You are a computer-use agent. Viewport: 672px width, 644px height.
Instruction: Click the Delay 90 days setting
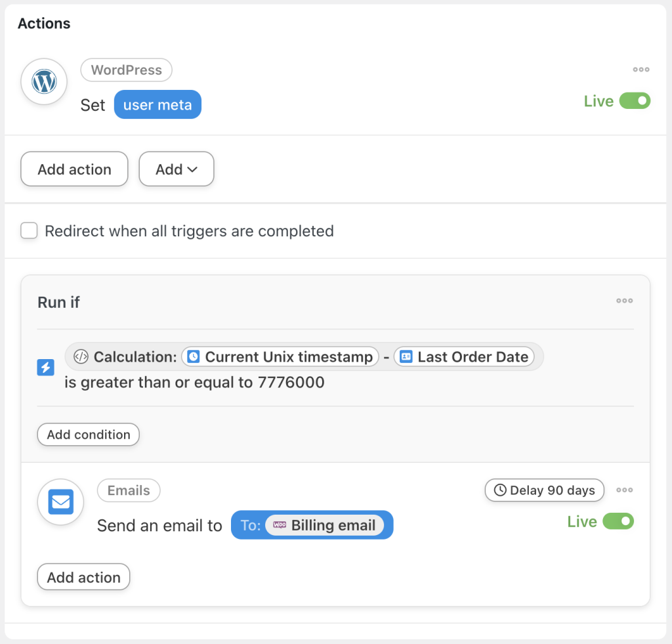[544, 490]
